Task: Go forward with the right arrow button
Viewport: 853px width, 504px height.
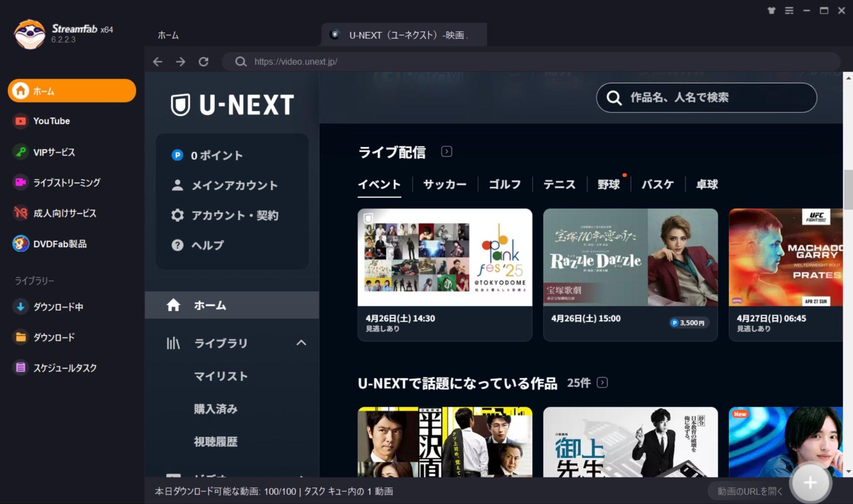Action: point(180,62)
